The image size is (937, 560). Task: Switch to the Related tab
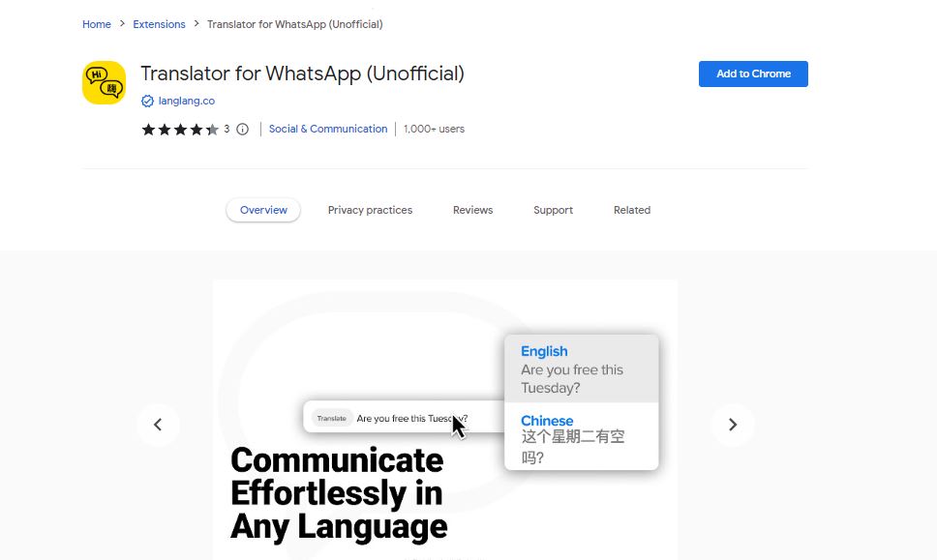point(632,210)
